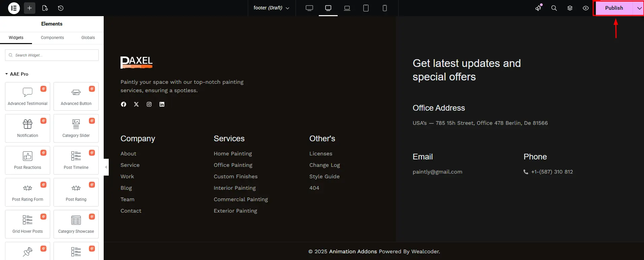
Task: Select the Post Rating Form widget
Action: tap(28, 192)
